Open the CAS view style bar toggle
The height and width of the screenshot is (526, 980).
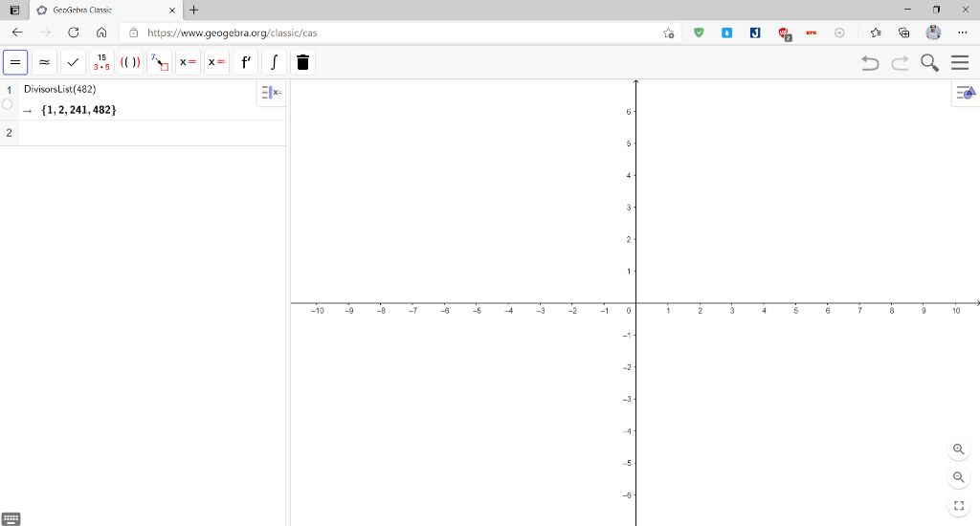click(x=271, y=93)
